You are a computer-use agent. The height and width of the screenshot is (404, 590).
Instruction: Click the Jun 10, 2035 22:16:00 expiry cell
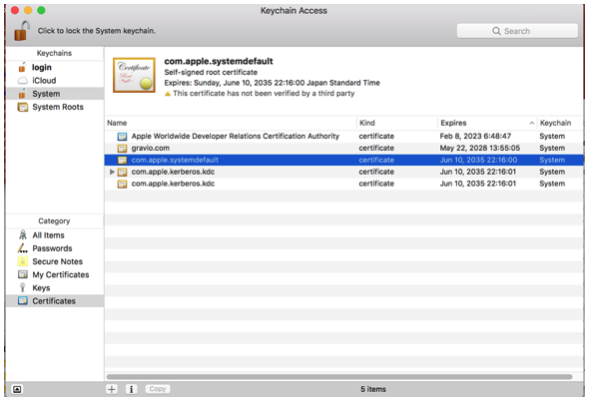pos(478,160)
